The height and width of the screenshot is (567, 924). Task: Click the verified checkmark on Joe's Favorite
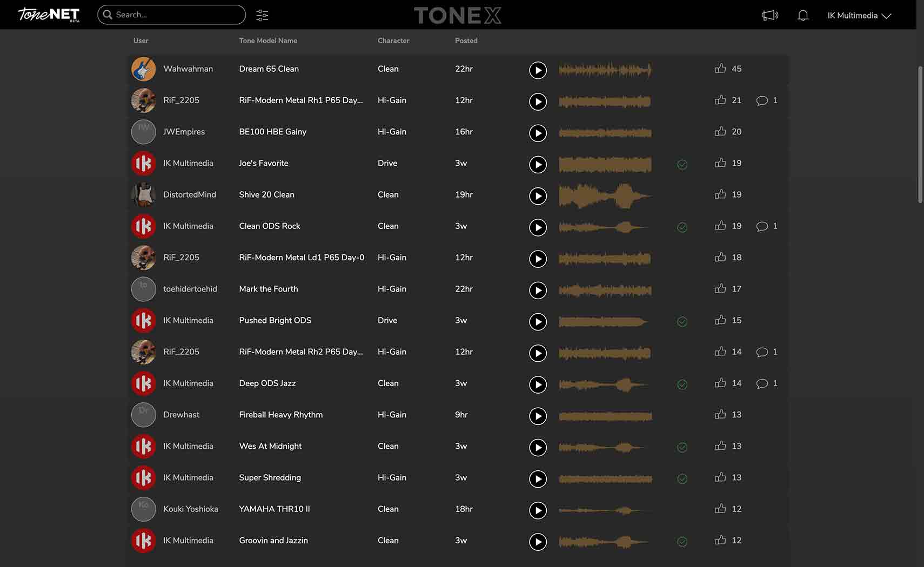(x=682, y=165)
